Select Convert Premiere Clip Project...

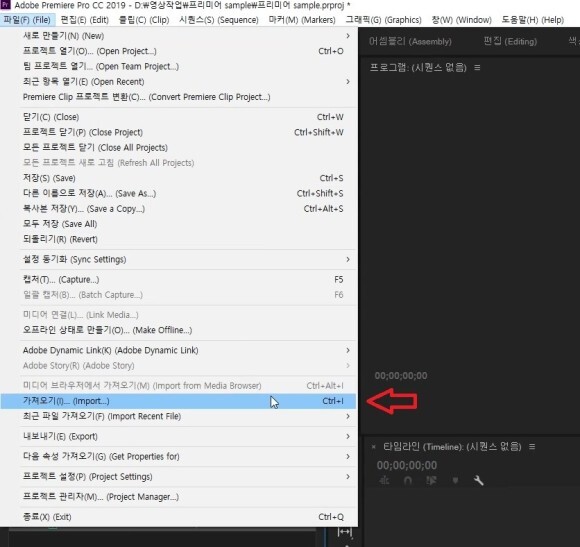click(x=178, y=97)
